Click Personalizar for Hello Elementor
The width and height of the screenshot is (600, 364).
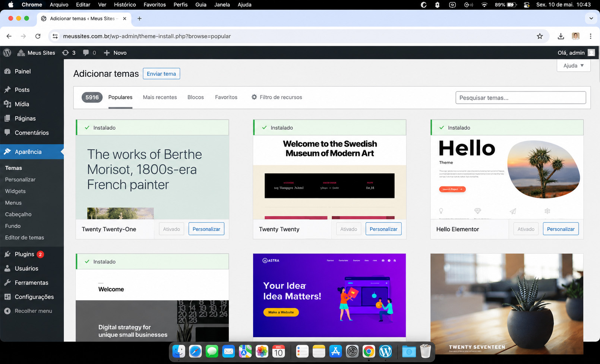(561, 229)
